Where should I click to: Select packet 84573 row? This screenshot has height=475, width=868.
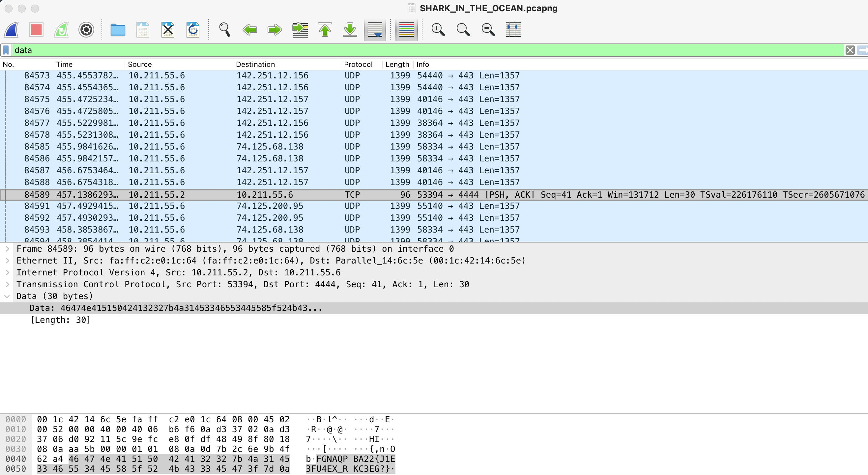pyautogui.click(x=434, y=75)
